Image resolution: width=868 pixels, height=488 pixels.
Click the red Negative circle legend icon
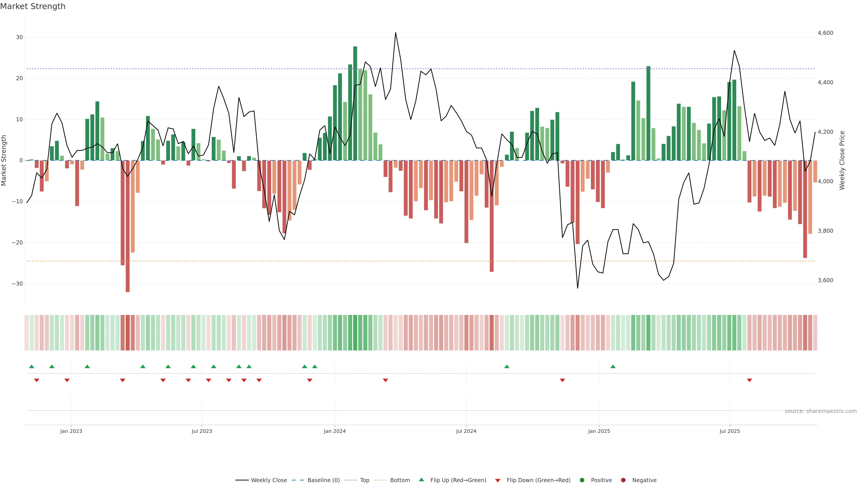(623, 480)
